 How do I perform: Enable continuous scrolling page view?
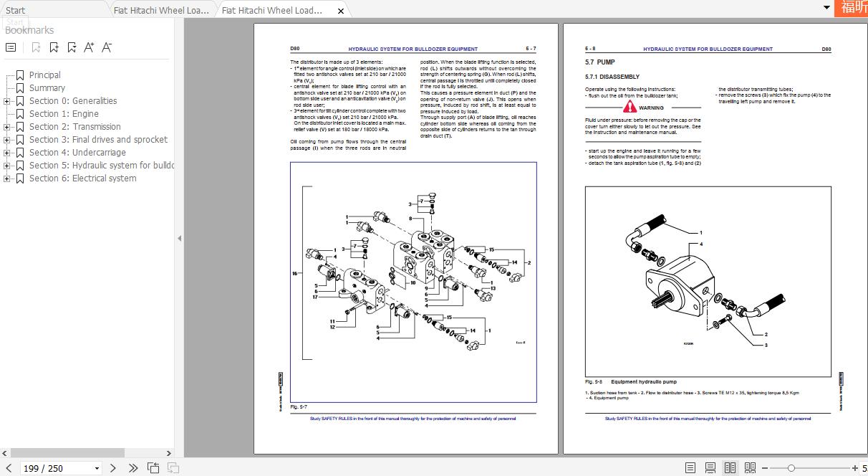(x=710, y=468)
